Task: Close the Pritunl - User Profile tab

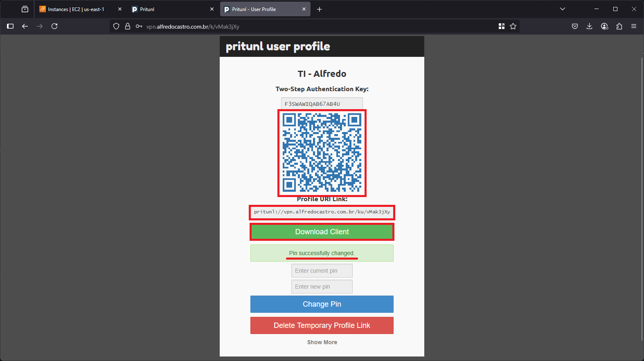Action: pyautogui.click(x=304, y=9)
